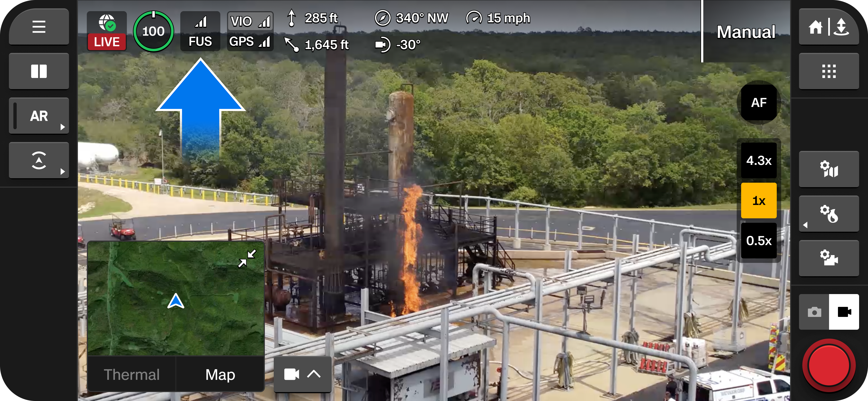The height and width of the screenshot is (401, 868).
Task: Open thermal settings flame-gear icon
Action: [828, 214]
